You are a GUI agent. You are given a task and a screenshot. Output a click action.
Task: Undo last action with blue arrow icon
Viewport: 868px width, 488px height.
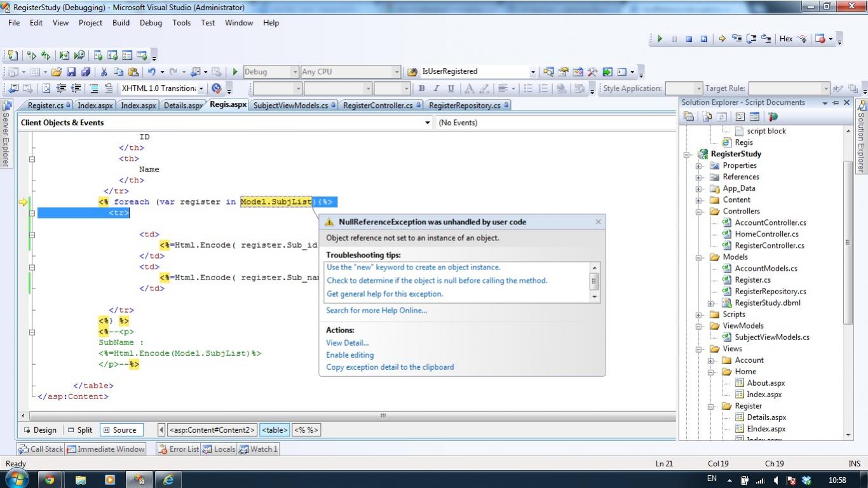[x=151, y=72]
